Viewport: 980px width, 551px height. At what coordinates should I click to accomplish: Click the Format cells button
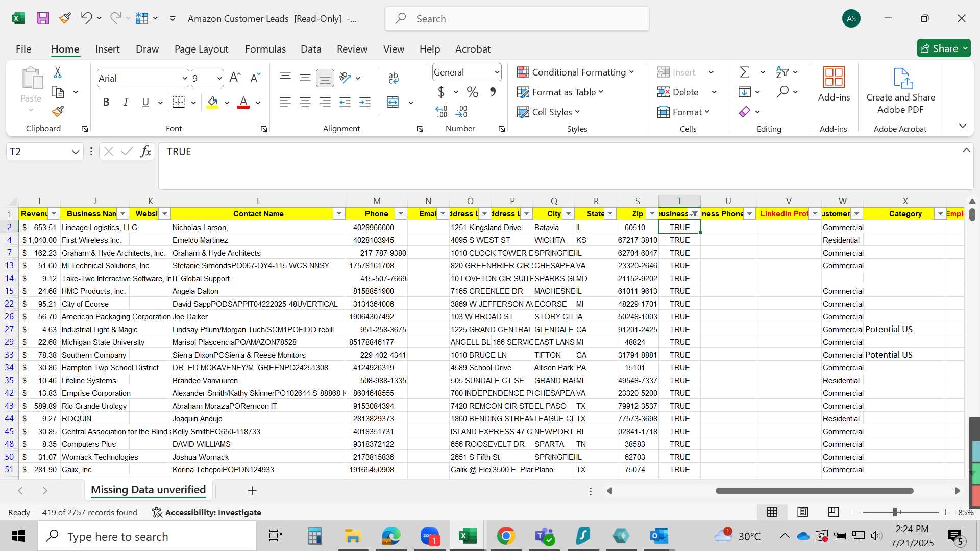coord(684,112)
